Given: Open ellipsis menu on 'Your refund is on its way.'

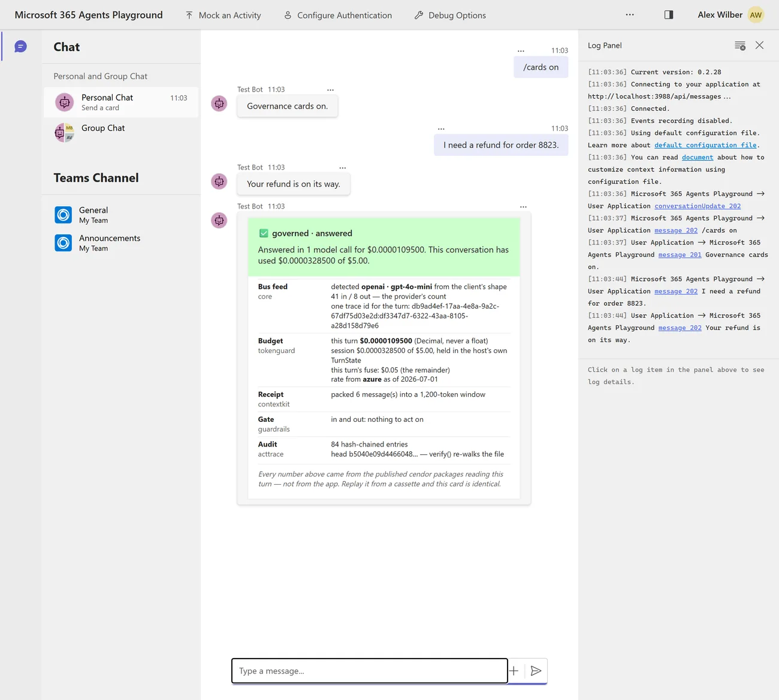Looking at the screenshot, I should [343, 168].
